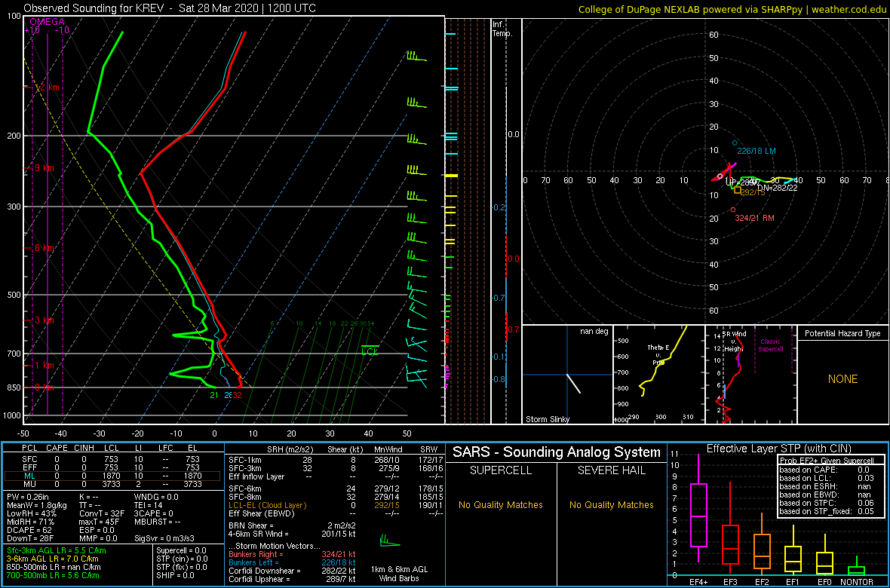Image resolution: width=890 pixels, height=588 pixels.
Task: Click the 1km & 6km AGL wind barb symbol
Action: [389, 540]
